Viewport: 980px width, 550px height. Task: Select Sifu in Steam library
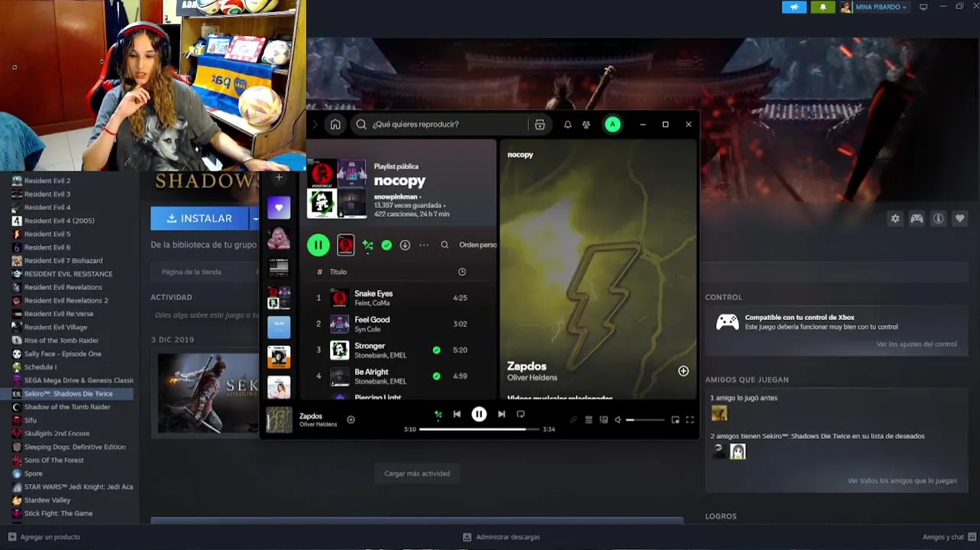pos(31,420)
